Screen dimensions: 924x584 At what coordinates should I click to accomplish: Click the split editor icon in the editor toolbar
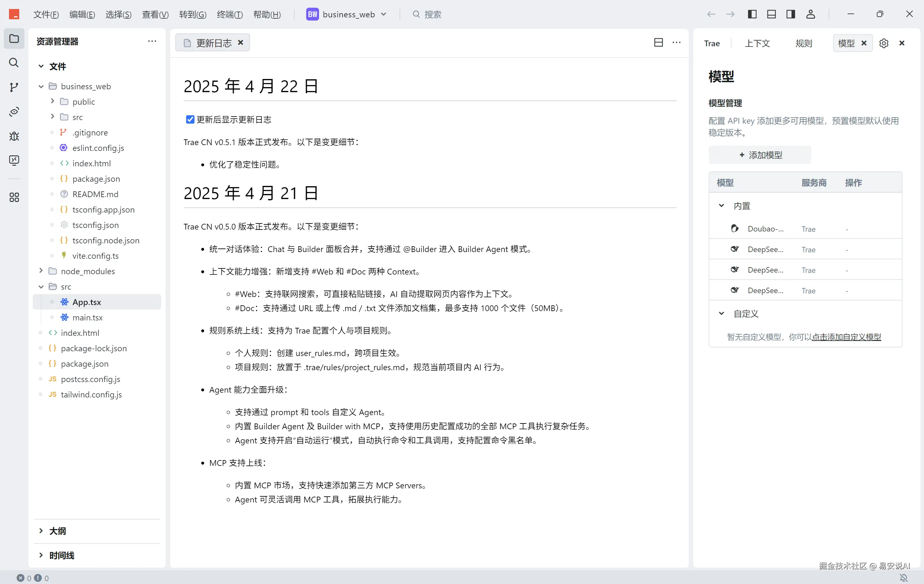click(659, 42)
